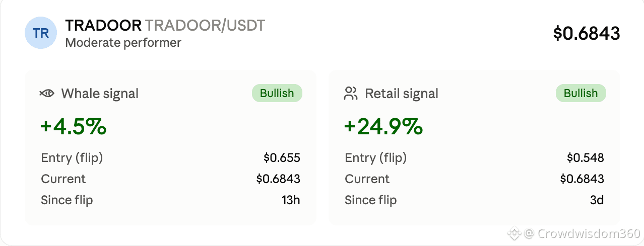Screen dimensions: 644x246
Task: Click the $0.6843 header price
Action: point(587,33)
